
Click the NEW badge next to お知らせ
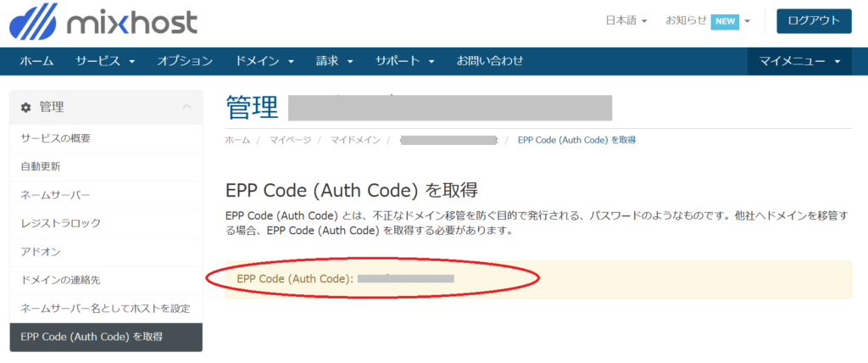[x=724, y=21]
